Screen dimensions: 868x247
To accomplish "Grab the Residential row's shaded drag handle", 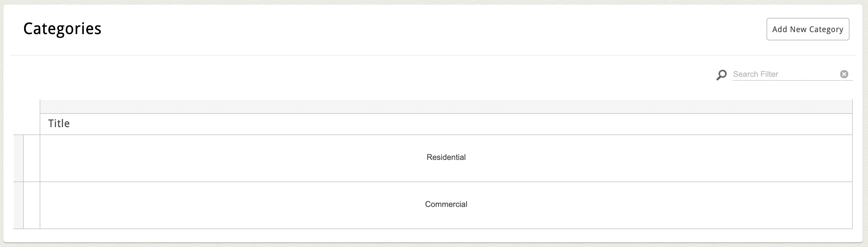I will coord(18,158).
